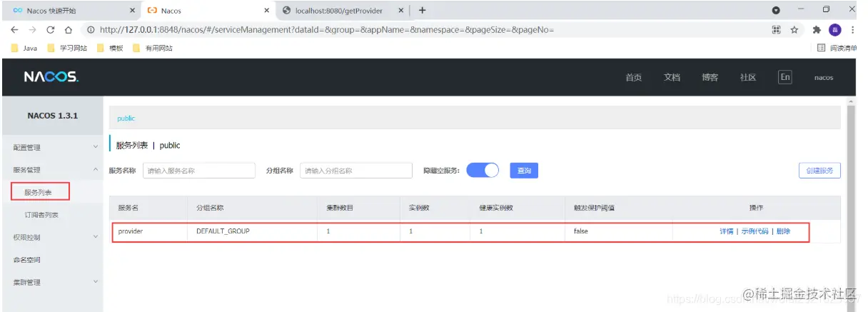Viewport: 868px width, 312px height.
Task: Click the false value under 触发保护阈值
Action: [581, 231]
